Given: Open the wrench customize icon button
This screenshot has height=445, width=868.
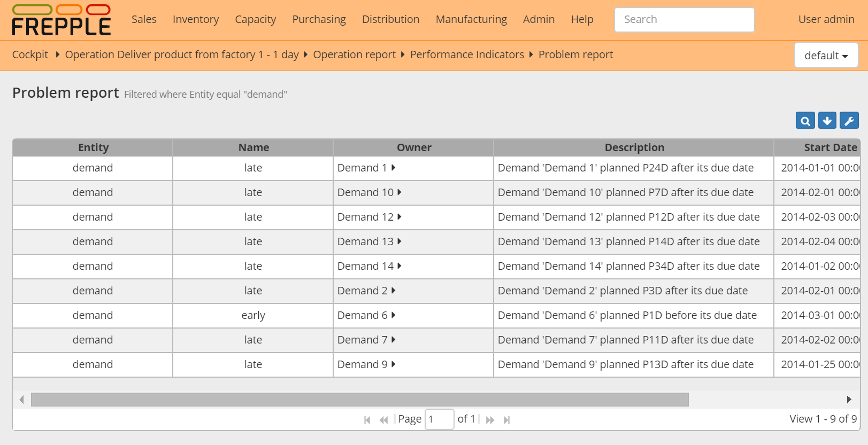Looking at the screenshot, I should (x=849, y=121).
